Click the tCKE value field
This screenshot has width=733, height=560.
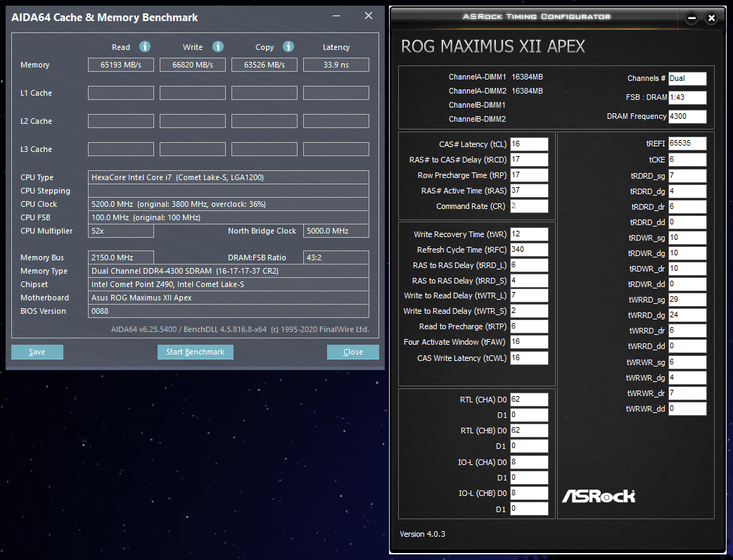[687, 160]
